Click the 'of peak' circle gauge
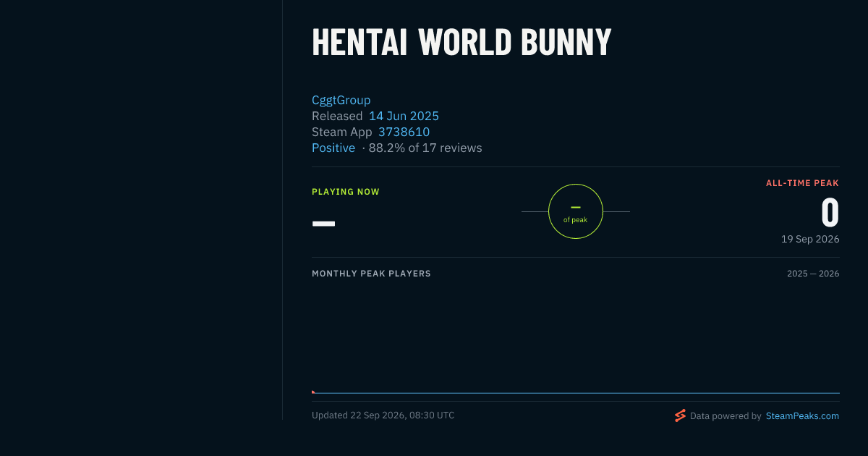 tap(576, 211)
